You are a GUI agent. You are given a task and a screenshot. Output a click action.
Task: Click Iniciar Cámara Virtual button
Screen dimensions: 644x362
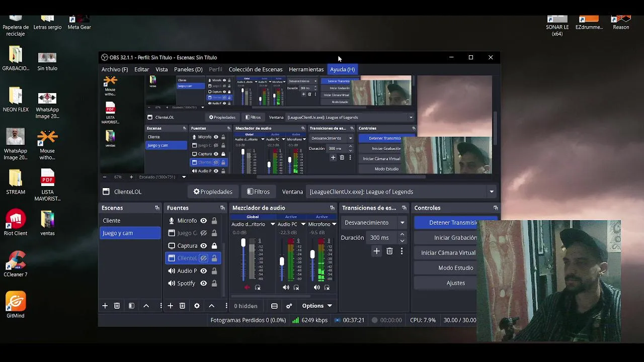446,253
